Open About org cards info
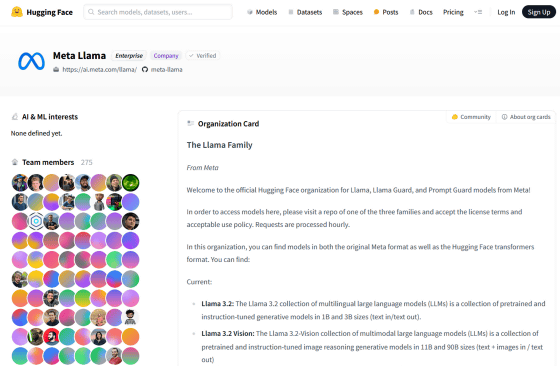Viewport: 560px width, 366px height. coord(526,117)
